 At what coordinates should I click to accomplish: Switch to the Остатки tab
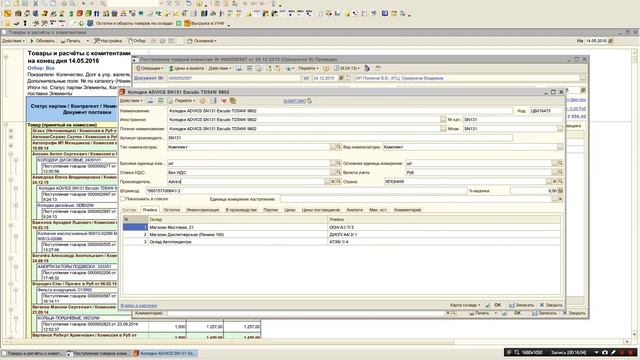[x=171, y=210]
